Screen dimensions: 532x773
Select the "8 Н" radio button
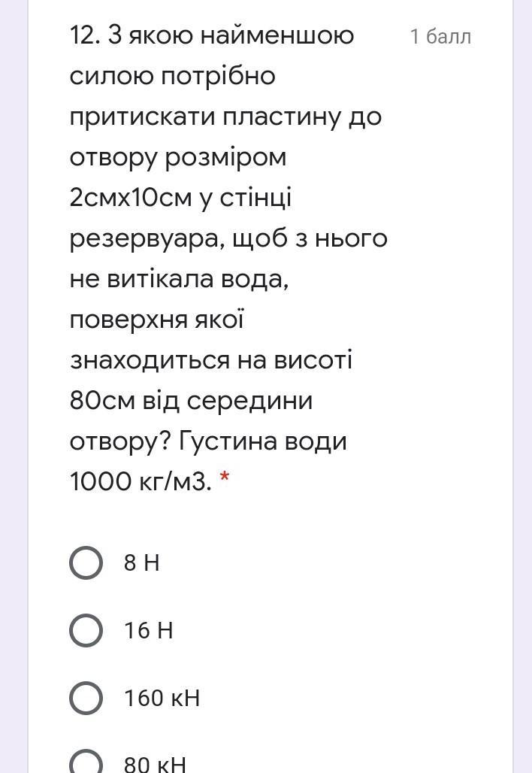(x=86, y=562)
